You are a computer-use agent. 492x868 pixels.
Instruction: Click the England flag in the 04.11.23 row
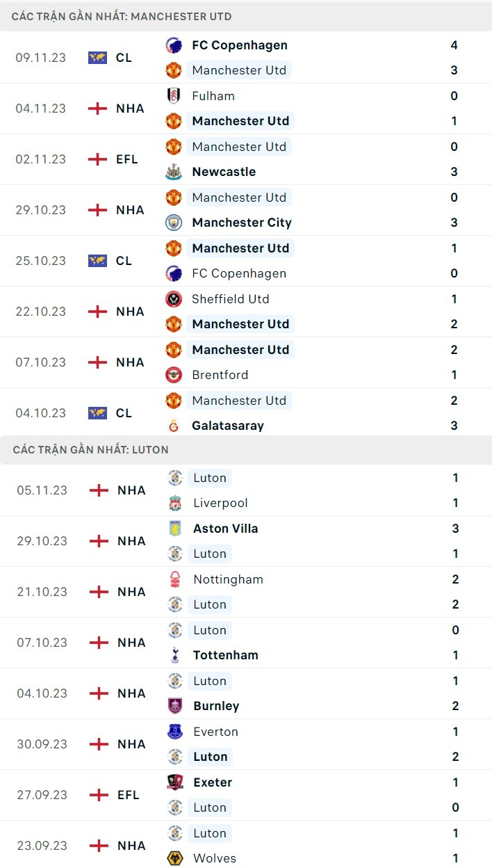98,108
